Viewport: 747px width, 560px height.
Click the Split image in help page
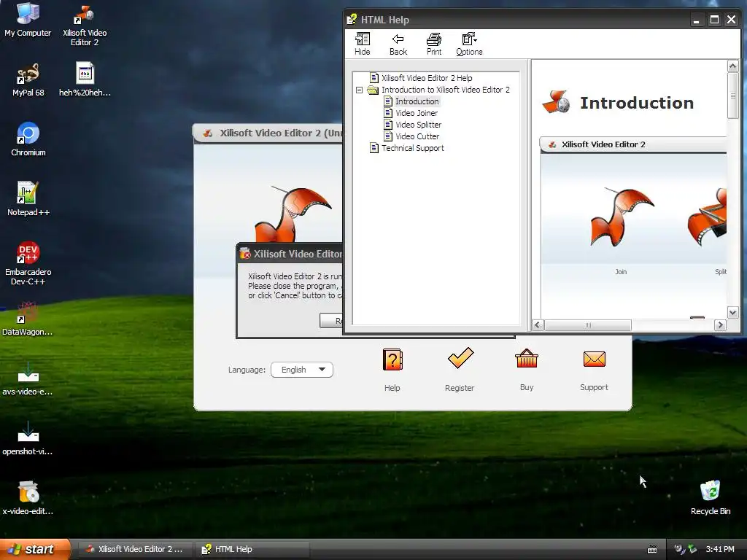707,217
